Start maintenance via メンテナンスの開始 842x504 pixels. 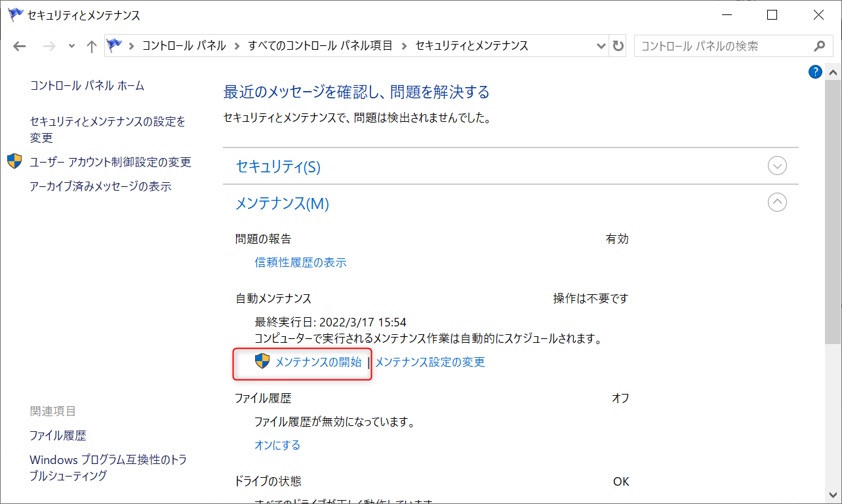(318, 362)
